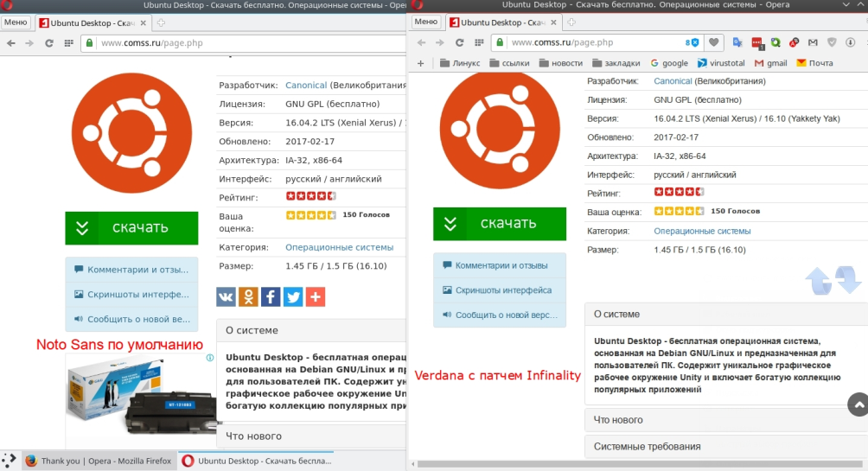The height and width of the screenshot is (471, 868).
Task: Click heart bookmark icon in right window
Action: (x=714, y=42)
